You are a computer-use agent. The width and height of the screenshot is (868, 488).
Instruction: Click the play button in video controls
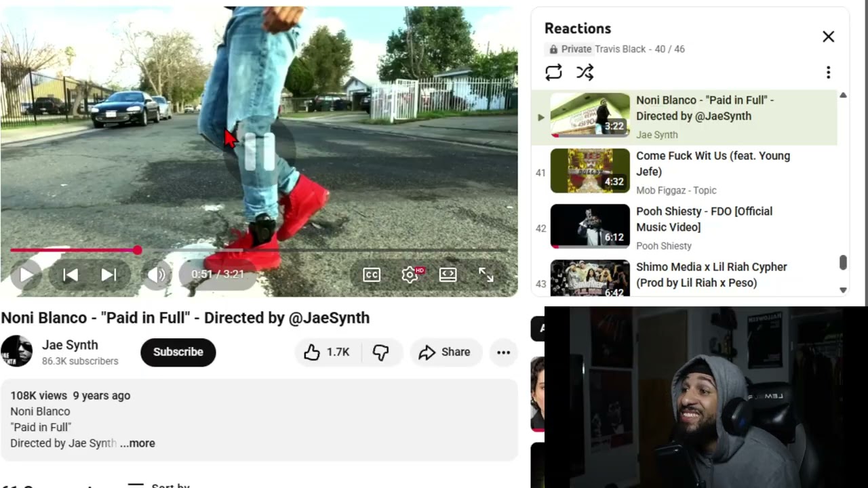click(x=26, y=274)
